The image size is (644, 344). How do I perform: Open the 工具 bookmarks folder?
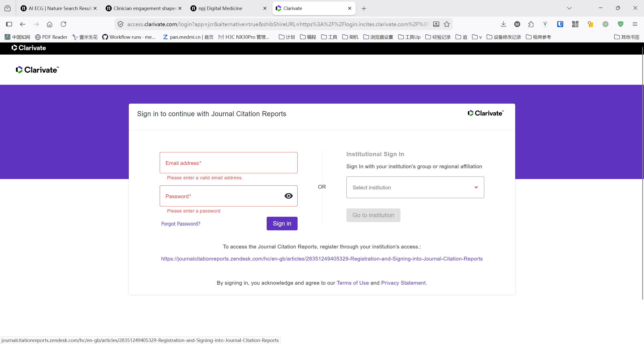point(329,37)
